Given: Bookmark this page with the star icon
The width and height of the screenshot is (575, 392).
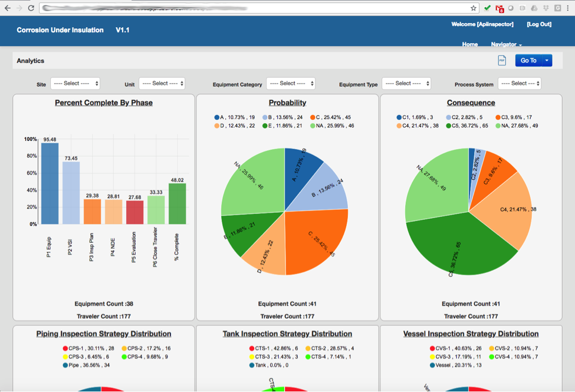Looking at the screenshot, I should [474, 8].
